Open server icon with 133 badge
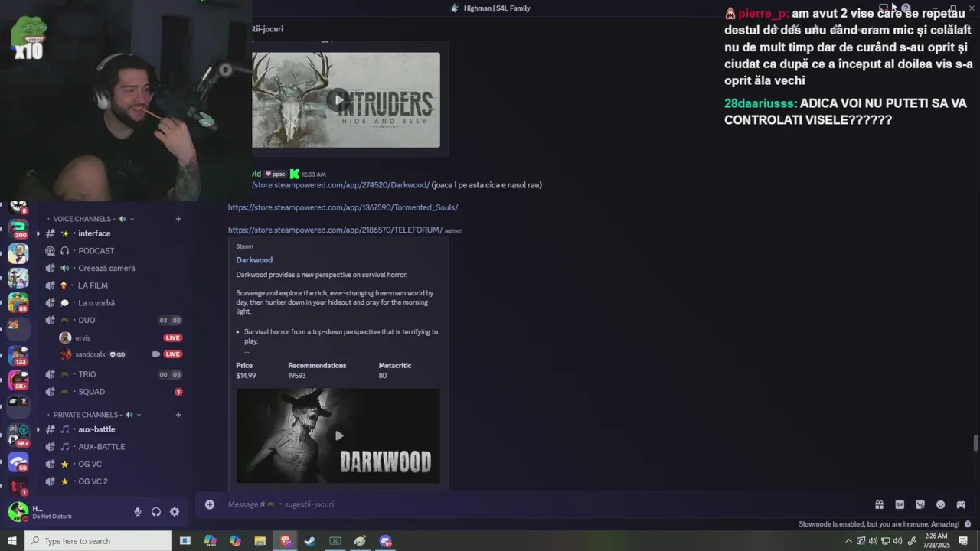 tap(18, 355)
